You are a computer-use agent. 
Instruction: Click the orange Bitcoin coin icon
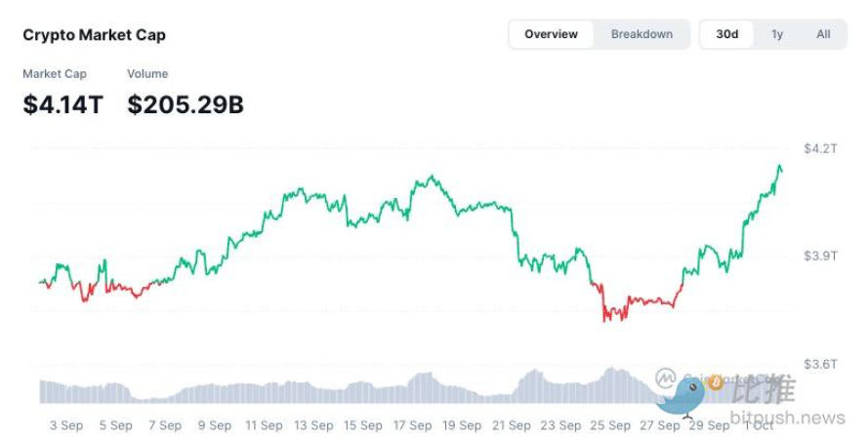[714, 382]
